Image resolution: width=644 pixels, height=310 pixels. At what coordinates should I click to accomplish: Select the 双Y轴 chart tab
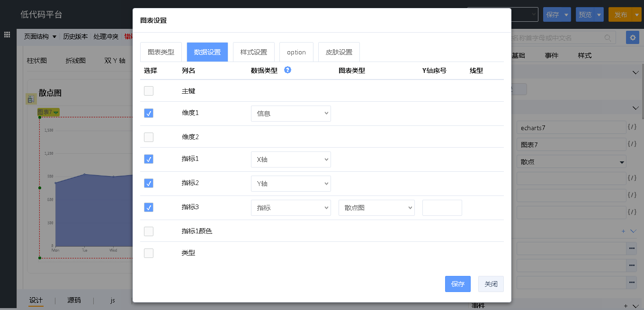pyautogui.click(x=115, y=61)
